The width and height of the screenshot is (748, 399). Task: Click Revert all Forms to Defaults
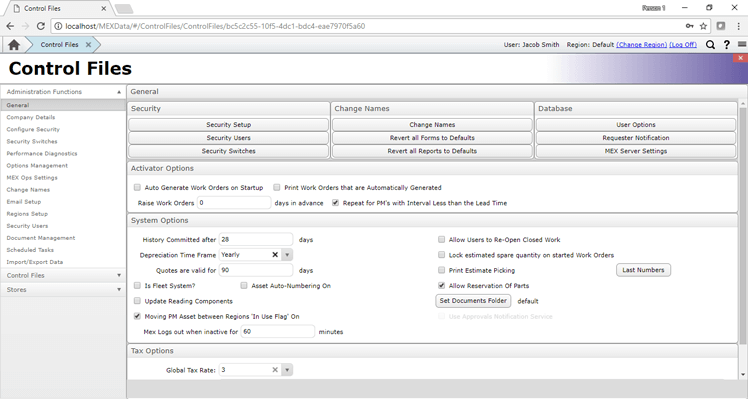(x=432, y=138)
